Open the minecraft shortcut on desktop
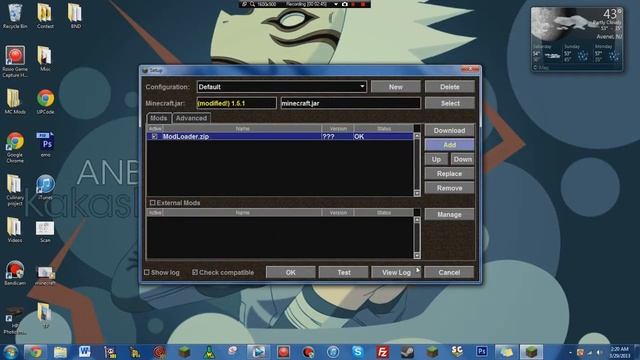 click(x=45, y=276)
